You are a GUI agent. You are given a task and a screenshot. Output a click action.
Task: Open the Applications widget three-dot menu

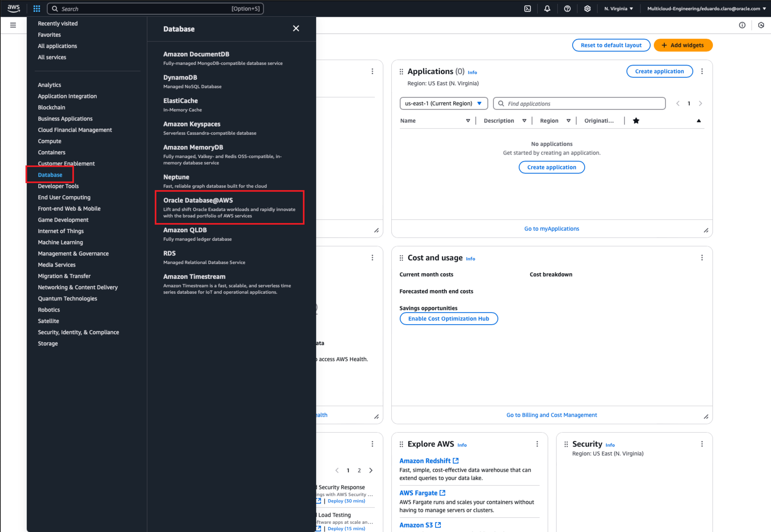[x=702, y=71]
